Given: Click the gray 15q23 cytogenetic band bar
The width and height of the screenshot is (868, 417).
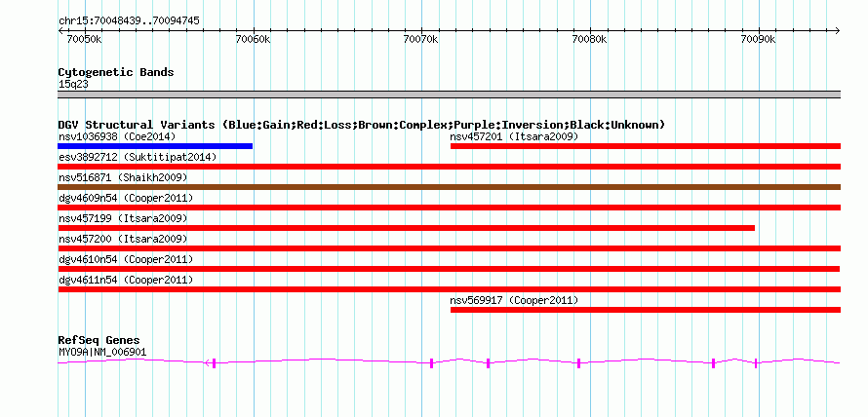Looking at the screenshot, I should (450, 95).
